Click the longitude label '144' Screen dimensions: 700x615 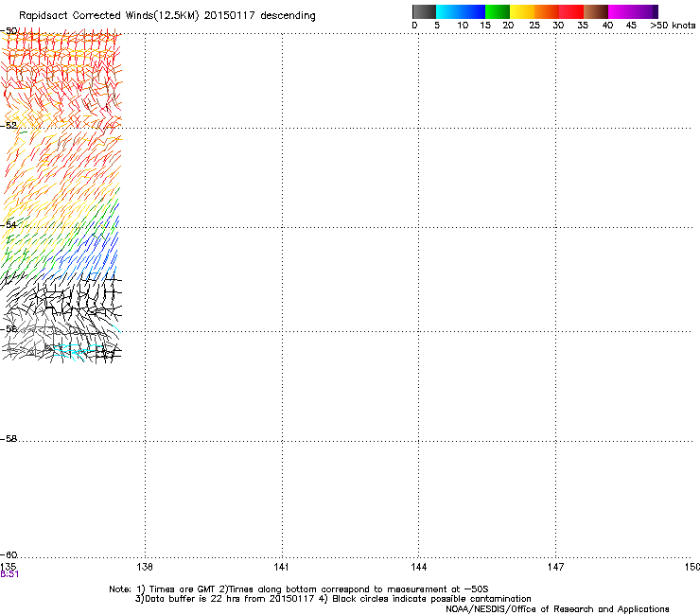click(x=419, y=567)
